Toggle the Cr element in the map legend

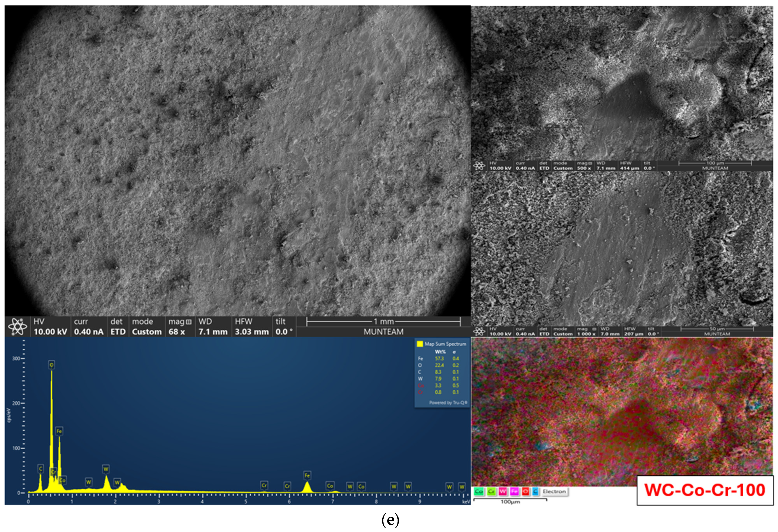click(491, 492)
